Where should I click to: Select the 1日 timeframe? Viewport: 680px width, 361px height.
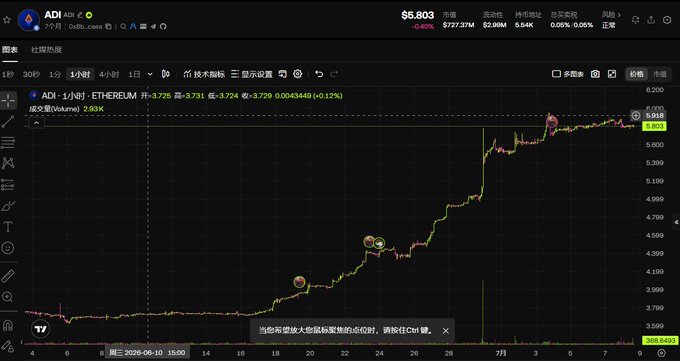[x=134, y=74]
